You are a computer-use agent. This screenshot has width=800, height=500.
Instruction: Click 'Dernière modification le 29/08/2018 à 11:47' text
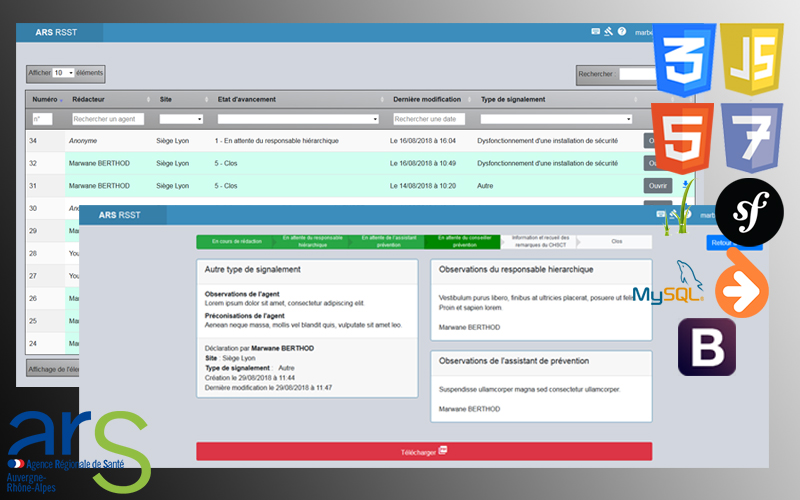pyautogui.click(x=268, y=388)
